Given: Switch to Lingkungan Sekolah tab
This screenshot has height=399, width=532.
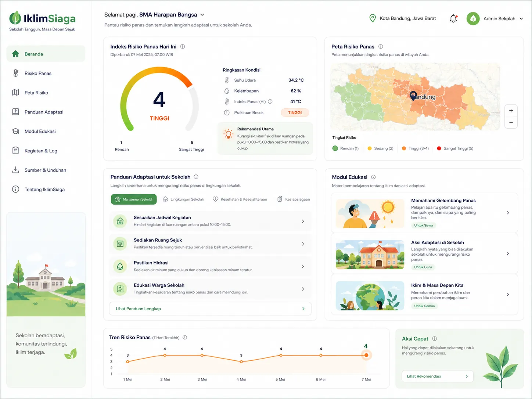Looking at the screenshot, I should tap(183, 199).
